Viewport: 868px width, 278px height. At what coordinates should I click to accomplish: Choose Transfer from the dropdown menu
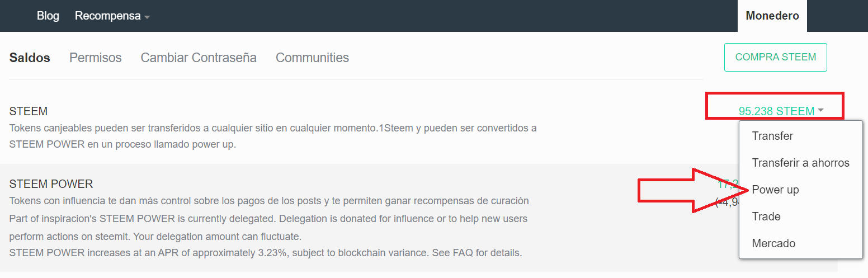tap(772, 136)
